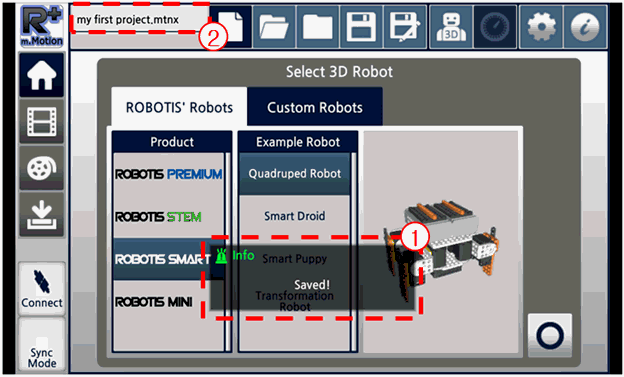The width and height of the screenshot is (624, 377).
Task: Click the Connect button
Action: coord(42,289)
